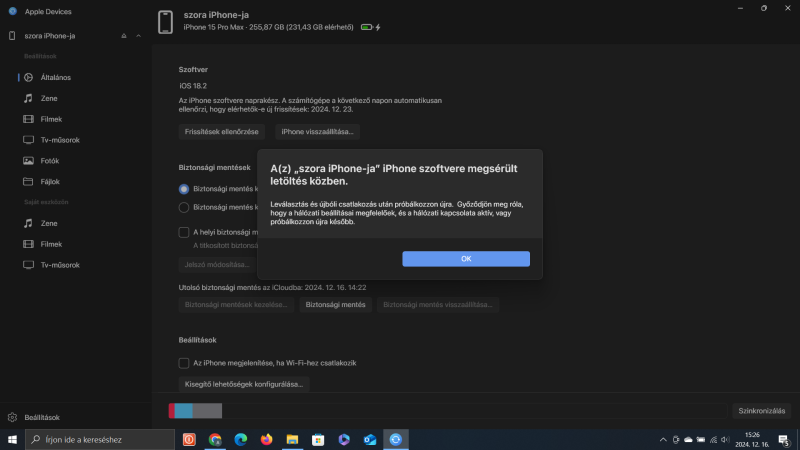Open Microsoft Store from the taskbar
Viewport: 800px width, 450px height.
click(x=318, y=439)
